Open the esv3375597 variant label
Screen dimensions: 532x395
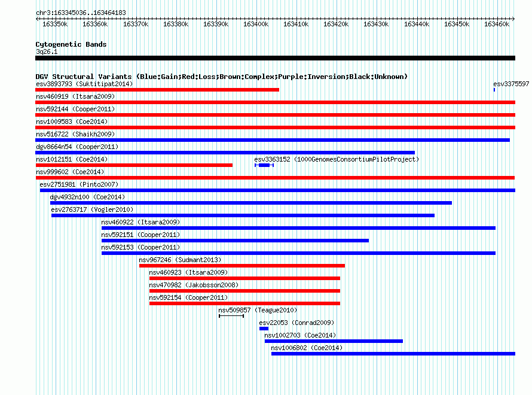pyautogui.click(x=511, y=84)
